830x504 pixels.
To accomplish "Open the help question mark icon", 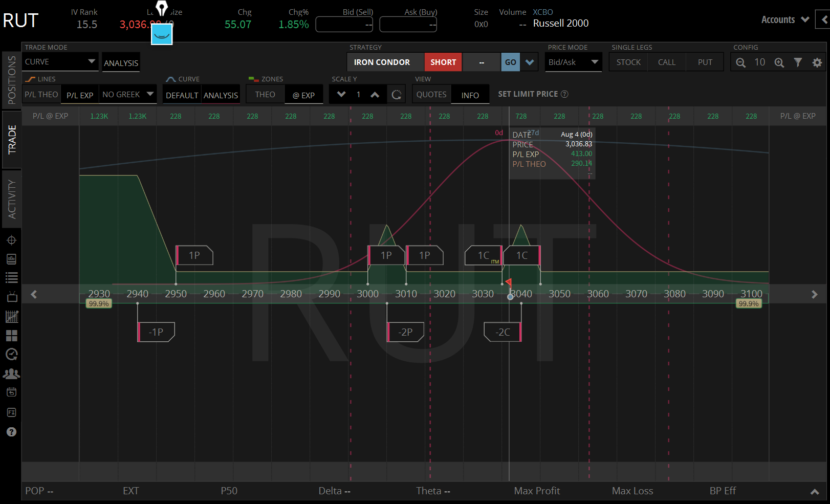I will pyautogui.click(x=11, y=432).
